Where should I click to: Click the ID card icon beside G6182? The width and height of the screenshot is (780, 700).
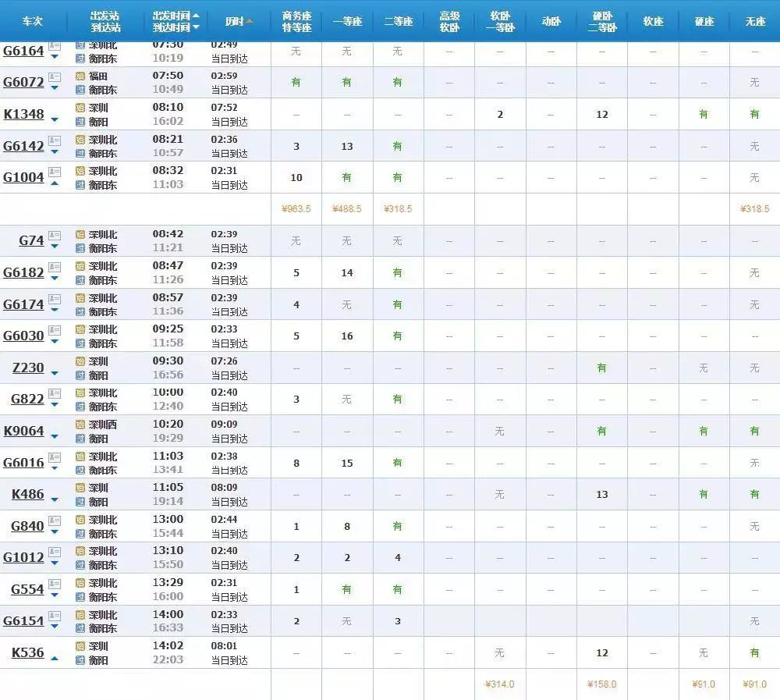tap(54, 268)
